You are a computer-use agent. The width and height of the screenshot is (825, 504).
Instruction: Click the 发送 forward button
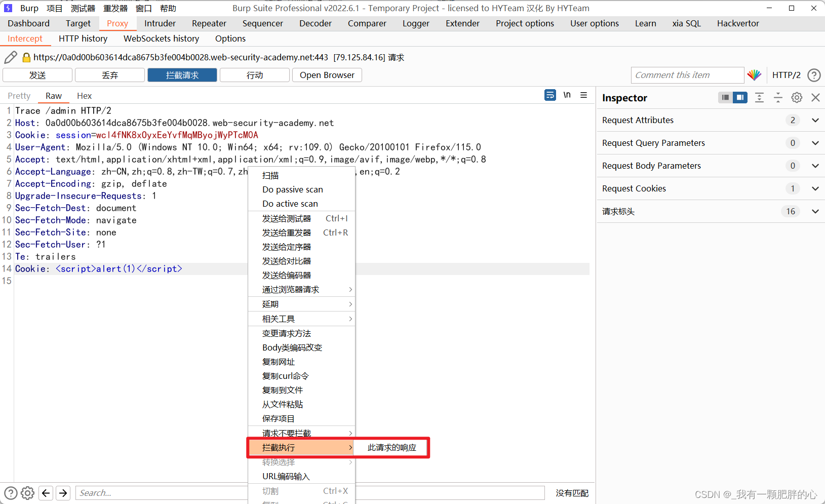37,75
